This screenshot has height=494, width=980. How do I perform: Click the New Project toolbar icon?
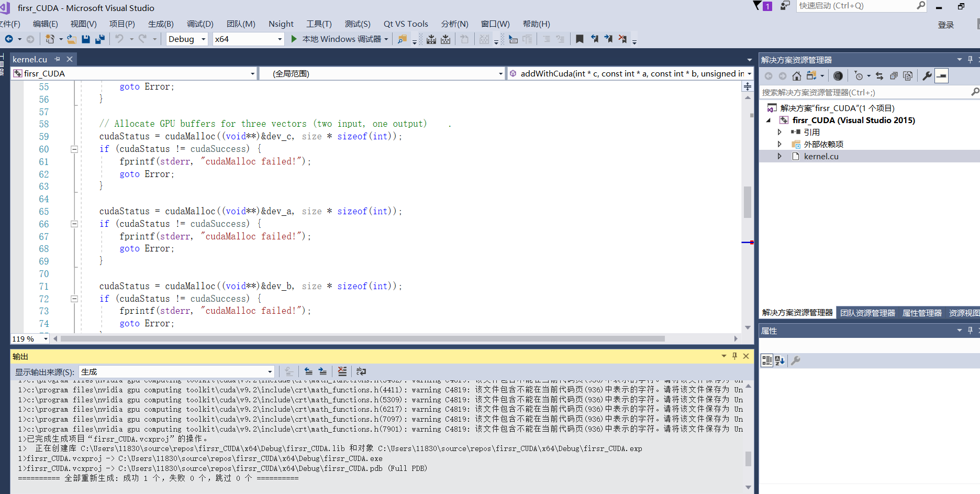tap(51, 39)
